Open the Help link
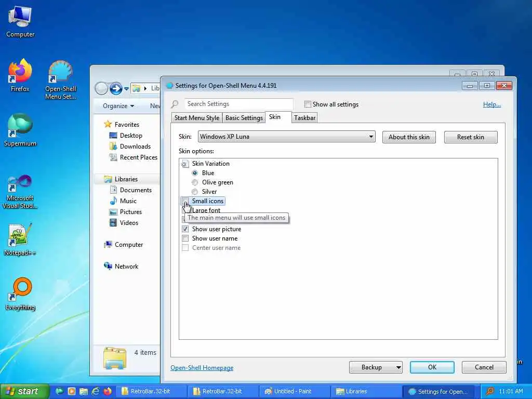 point(491,104)
